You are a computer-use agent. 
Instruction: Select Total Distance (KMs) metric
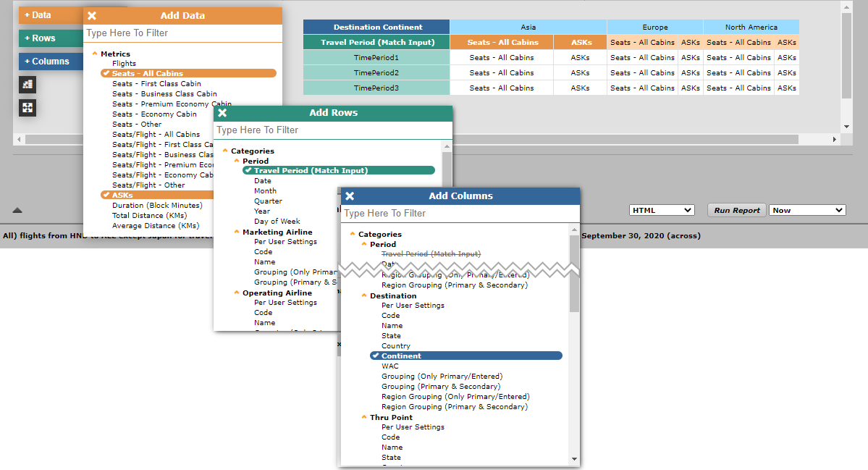click(x=149, y=215)
